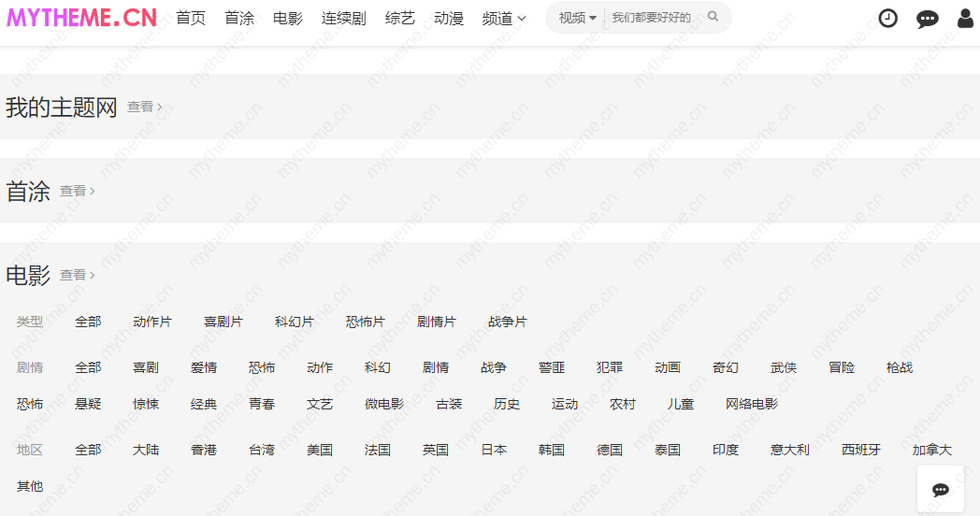Choose 西班牙 region filter
The image size is (980, 516).
(x=861, y=451)
